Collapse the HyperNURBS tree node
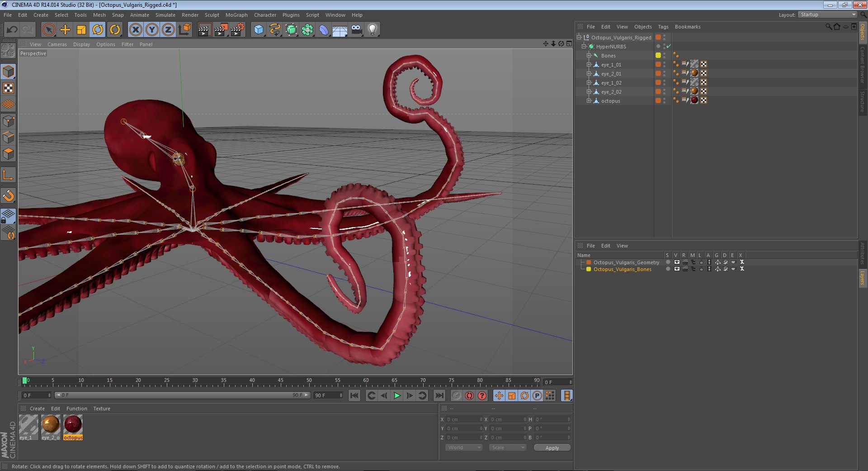 pyautogui.click(x=584, y=46)
